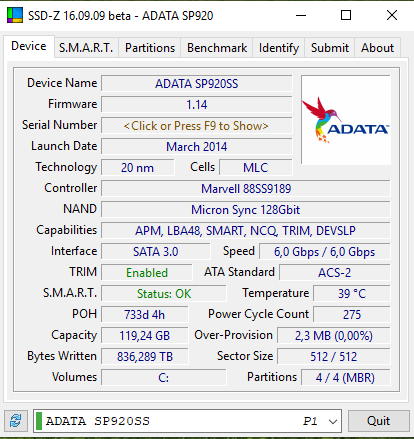Click NAND value 'Micron Sync 128Gbit'
The height and width of the screenshot is (439, 414).
point(246,210)
